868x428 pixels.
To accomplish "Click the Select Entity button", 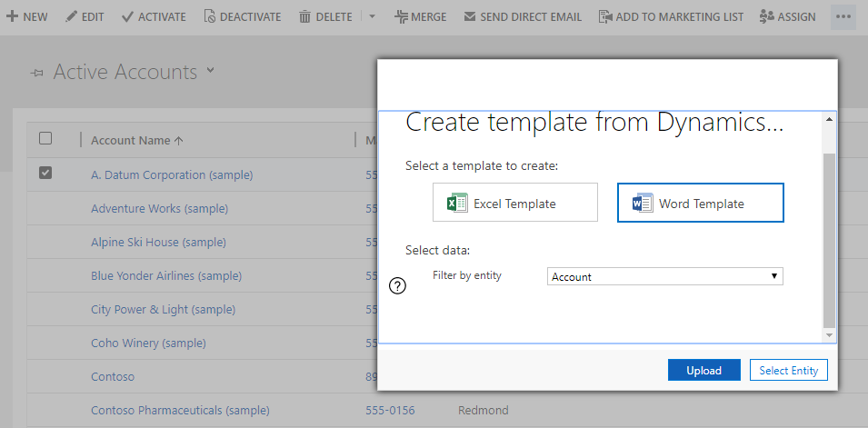I will 789,370.
